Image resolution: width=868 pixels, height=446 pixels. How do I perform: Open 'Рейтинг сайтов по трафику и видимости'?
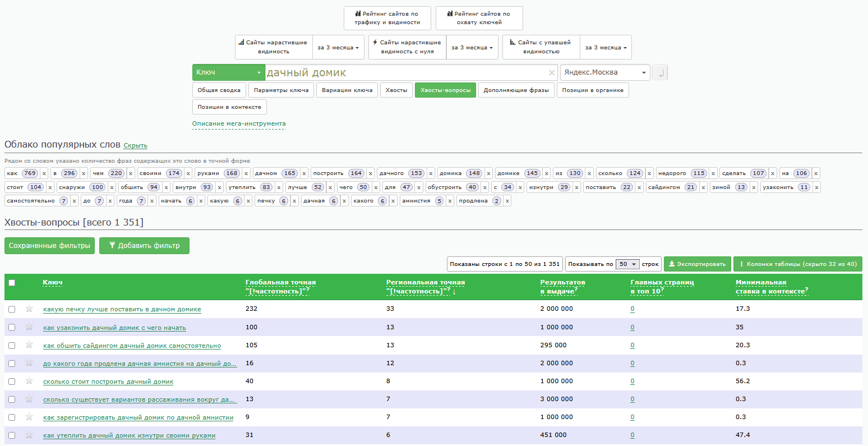tap(387, 18)
